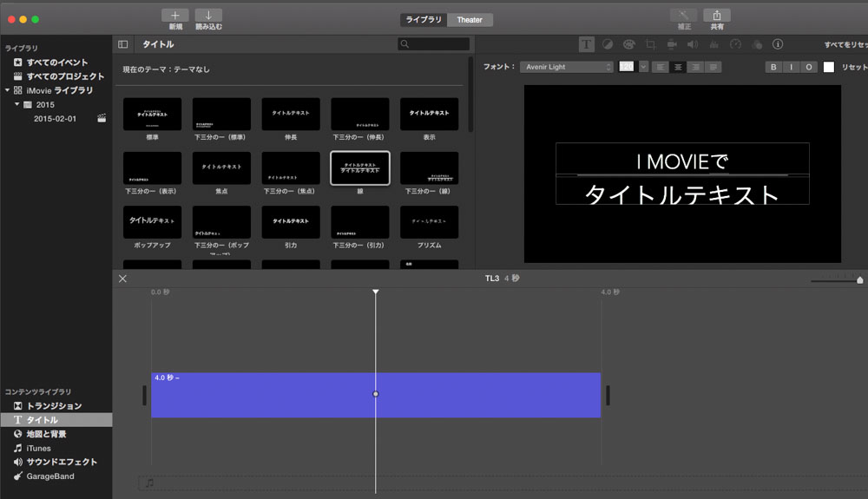Click the playhead marker on the timeline
Viewport: 868px width, 499px height.
(x=375, y=292)
